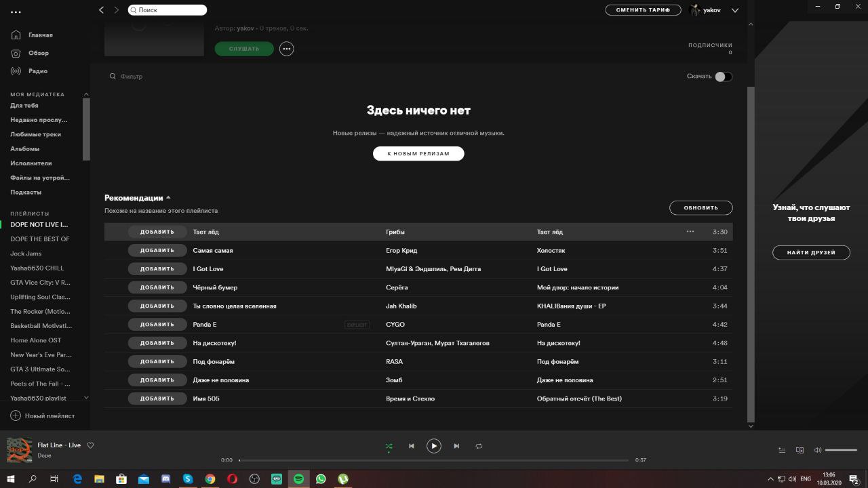Image resolution: width=868 pixels, height=488 pixels.
Task: Click НАЙТИ ДРУЗЕЙ button
Action: [811, 252]
